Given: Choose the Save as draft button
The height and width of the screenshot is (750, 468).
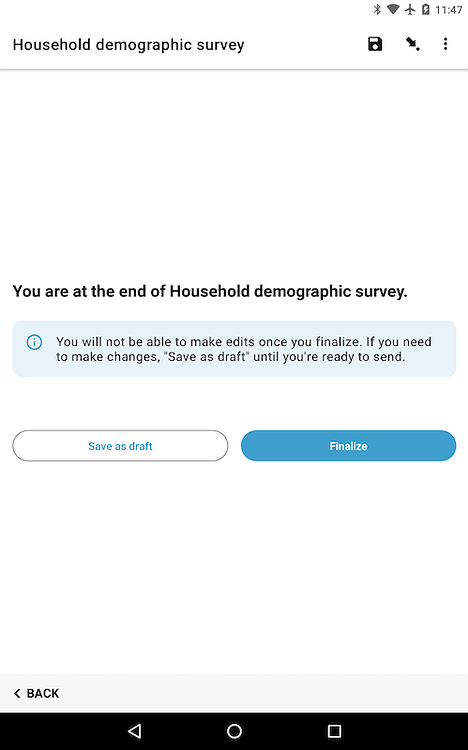Looking at the screenshot, I should 120,446.
